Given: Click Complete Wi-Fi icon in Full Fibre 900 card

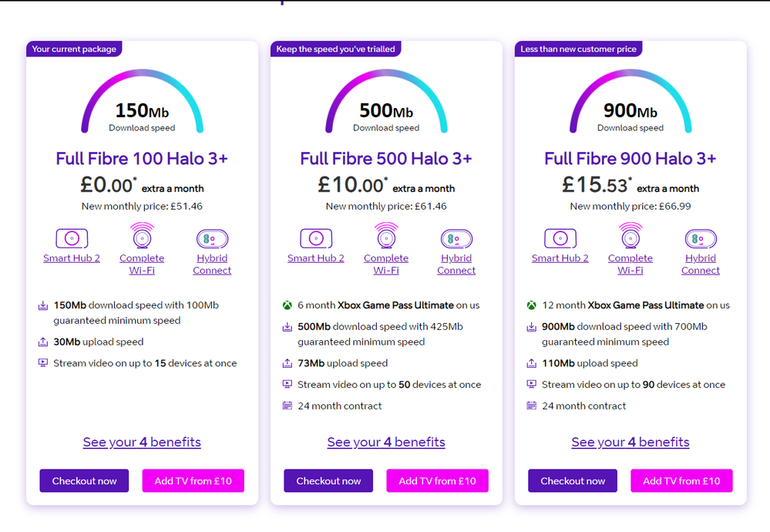Looking at the screenshot, I should (630, 235).
